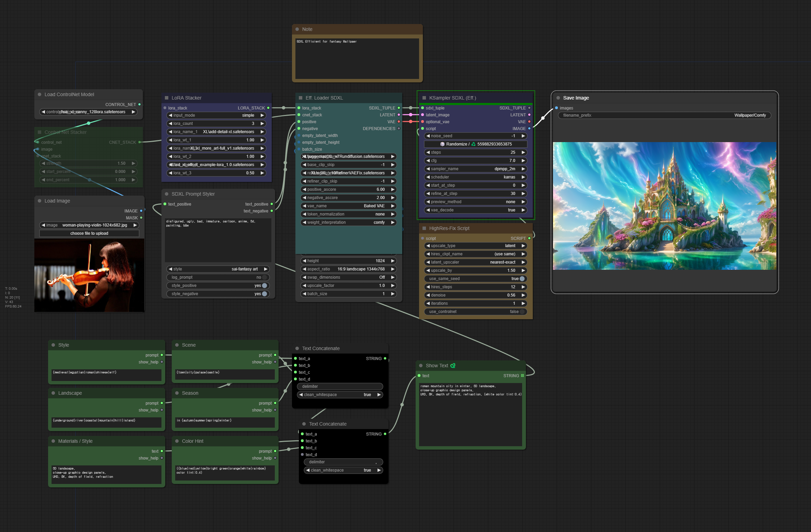Viewport: 811px width, 532px height.
Task: Click the grid icon at Show Text STRING output
Action: pos(522,376)
